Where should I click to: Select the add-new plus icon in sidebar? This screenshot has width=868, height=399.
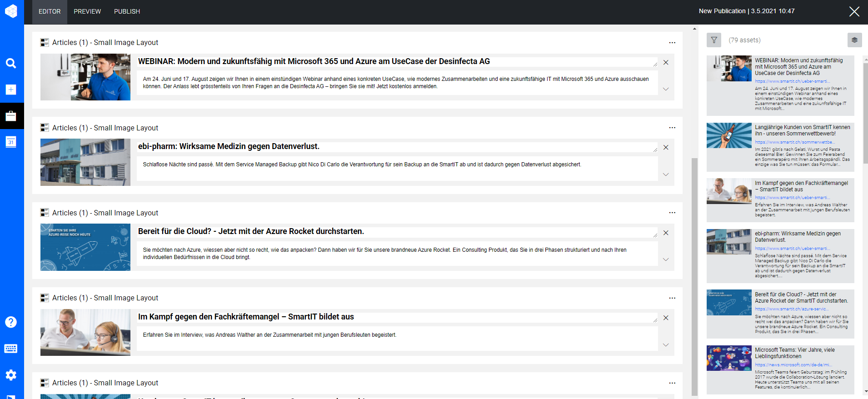pyautogui.click(x=11, y=90)
